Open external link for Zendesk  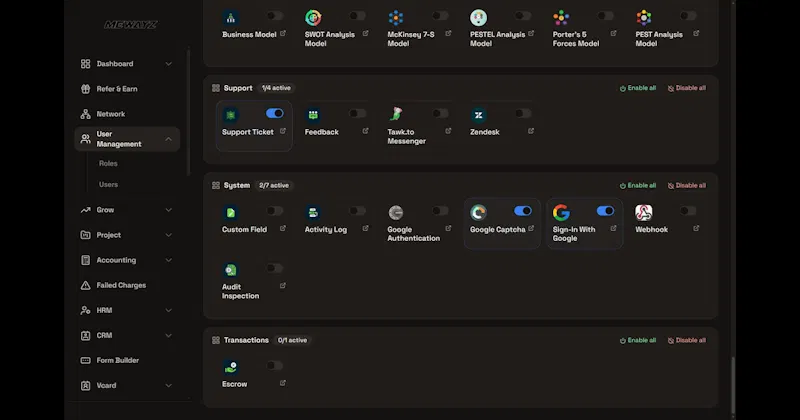[531, 131]
